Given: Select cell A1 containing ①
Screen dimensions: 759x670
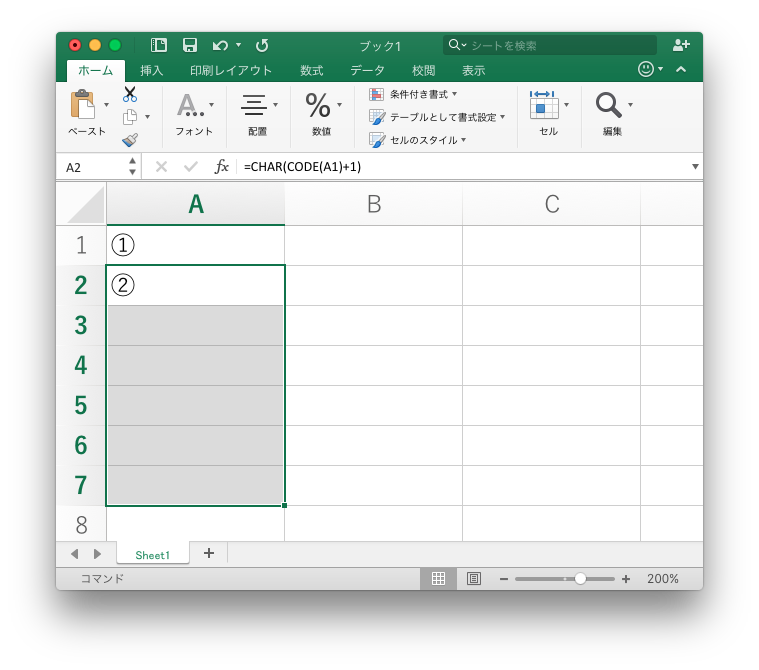Looking at the screenshot, I should coord(196,245).
